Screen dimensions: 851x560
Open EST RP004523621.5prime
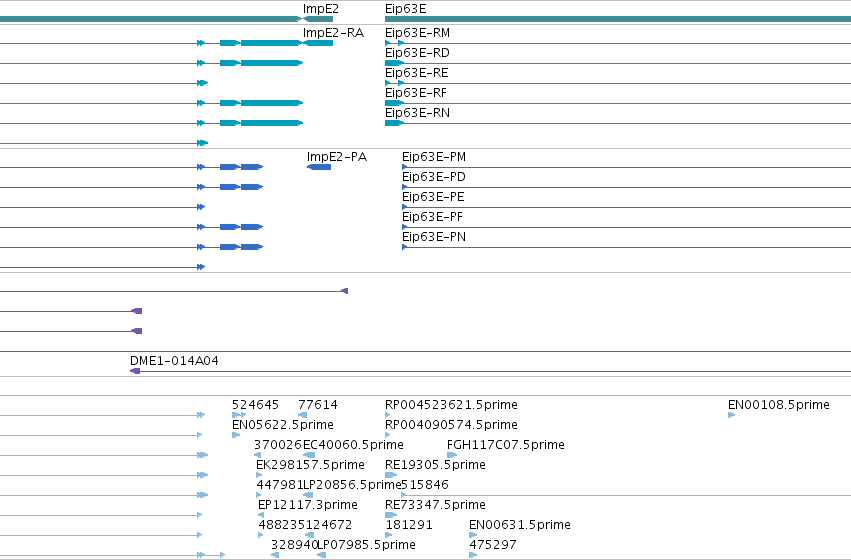coord(451,405)
